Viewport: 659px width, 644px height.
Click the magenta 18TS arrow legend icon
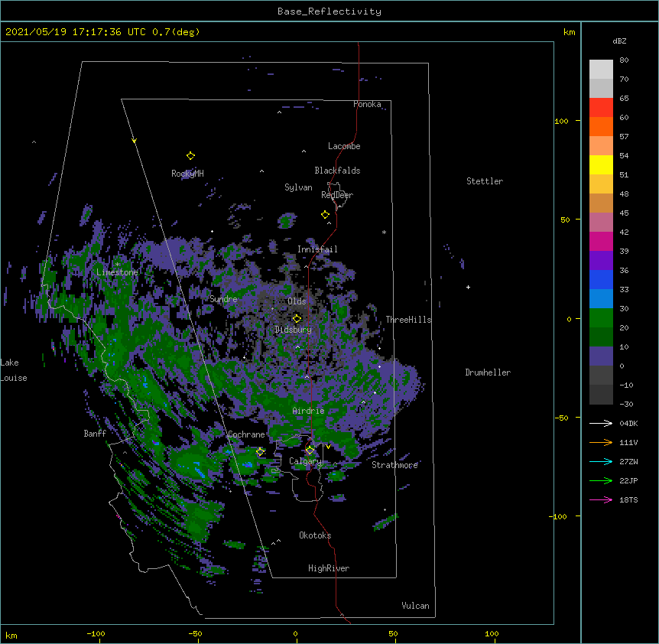click(x=601, y=499)
